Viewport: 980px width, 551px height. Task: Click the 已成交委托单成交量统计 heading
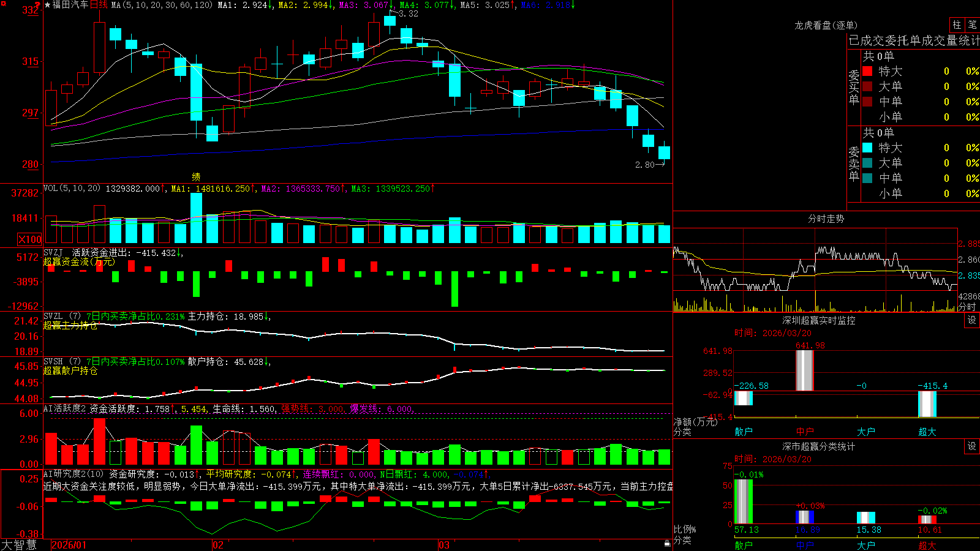click(914, 40)
